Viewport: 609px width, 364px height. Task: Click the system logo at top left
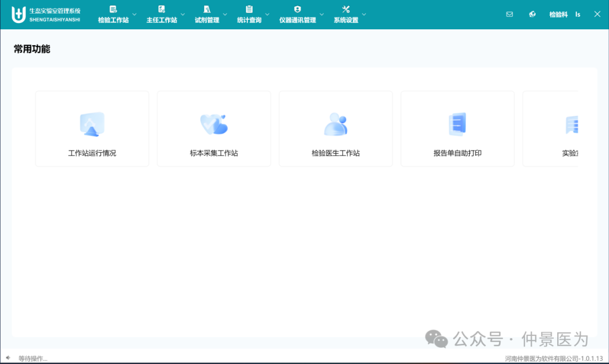click(x=19, y=15)
